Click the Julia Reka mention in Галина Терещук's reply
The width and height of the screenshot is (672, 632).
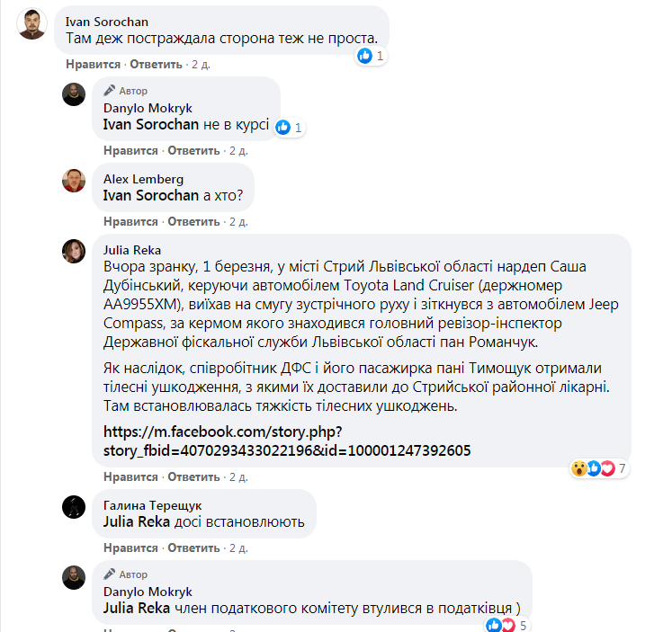[x=137, y=521]
